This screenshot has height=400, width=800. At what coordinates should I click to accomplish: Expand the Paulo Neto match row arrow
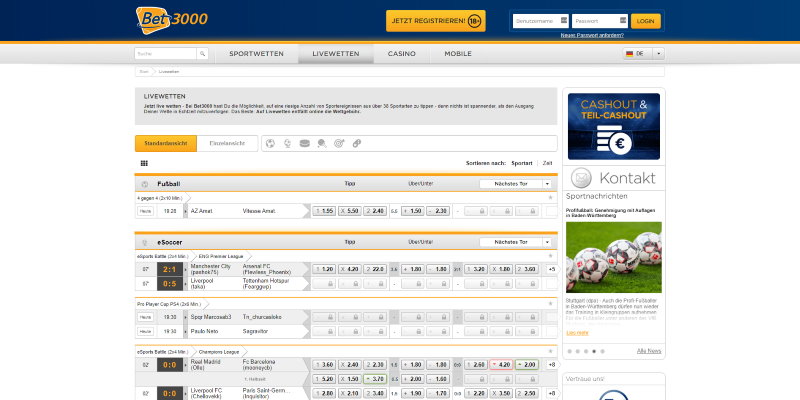pyautogui.click(x=185, y=331)
